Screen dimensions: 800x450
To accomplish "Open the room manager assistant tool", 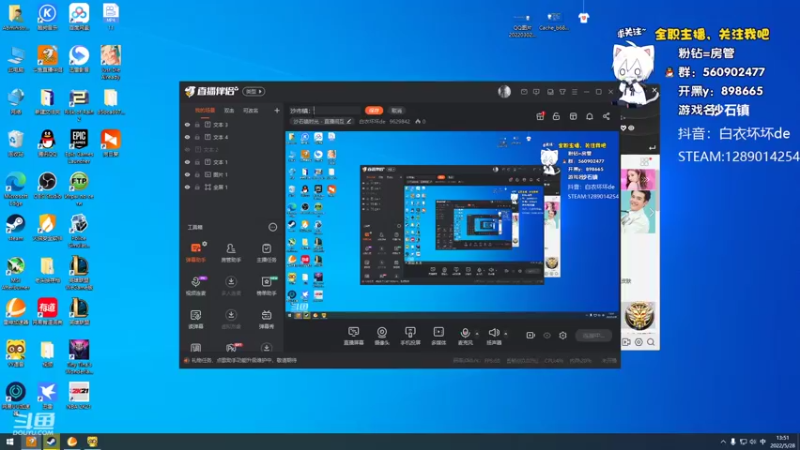I will (x=231, y=252).
